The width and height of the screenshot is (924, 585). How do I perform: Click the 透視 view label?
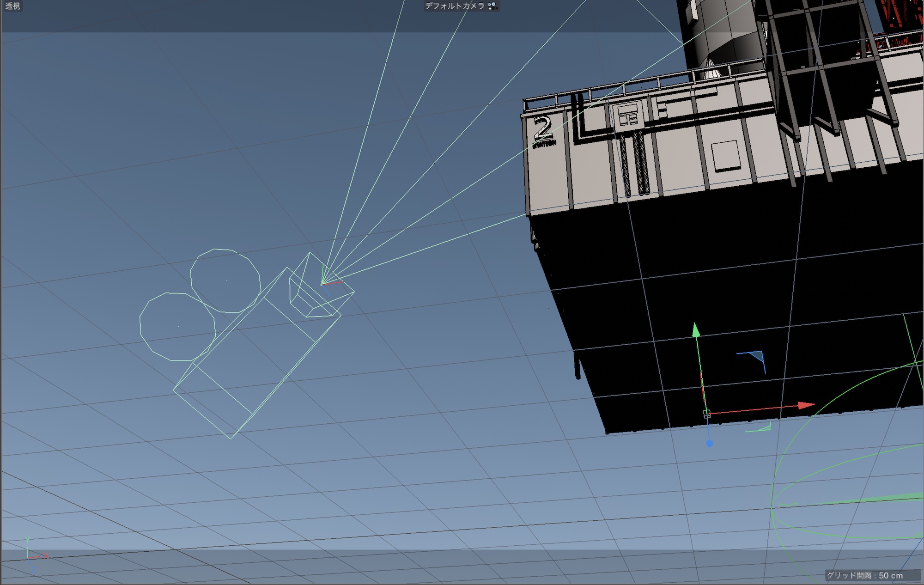12,6
